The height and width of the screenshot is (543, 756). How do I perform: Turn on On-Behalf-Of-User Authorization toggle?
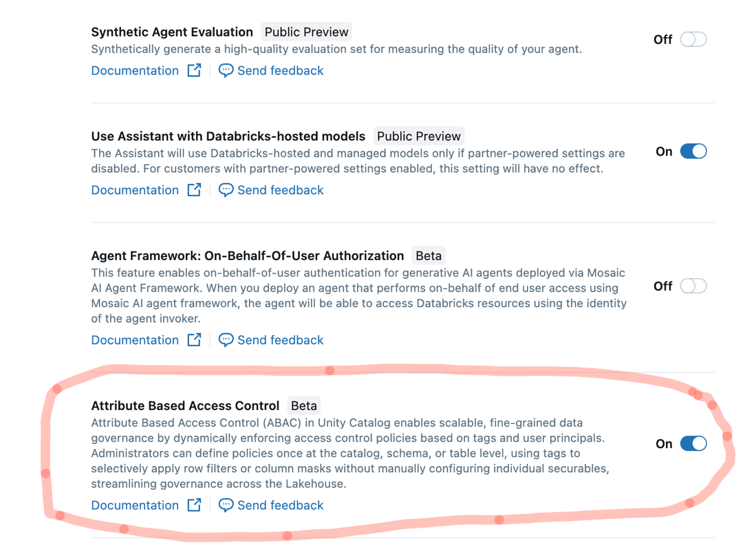pos(693,286)
